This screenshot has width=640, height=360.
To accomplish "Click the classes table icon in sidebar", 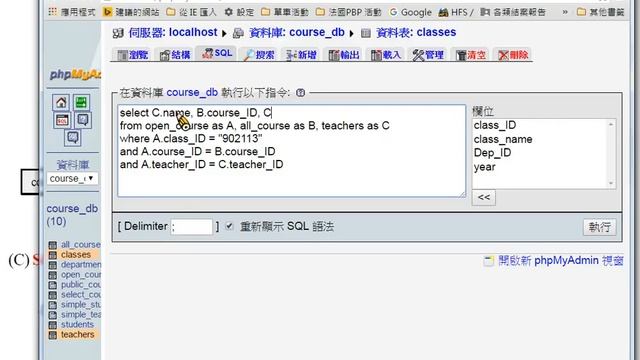I will (x=53, y=255).
